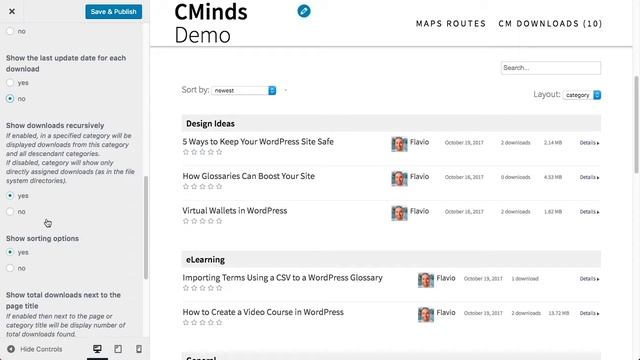Click the star rating under '5 Ways to Keep'
This screenshot has height=360, width=640.
tap(202, 152)
